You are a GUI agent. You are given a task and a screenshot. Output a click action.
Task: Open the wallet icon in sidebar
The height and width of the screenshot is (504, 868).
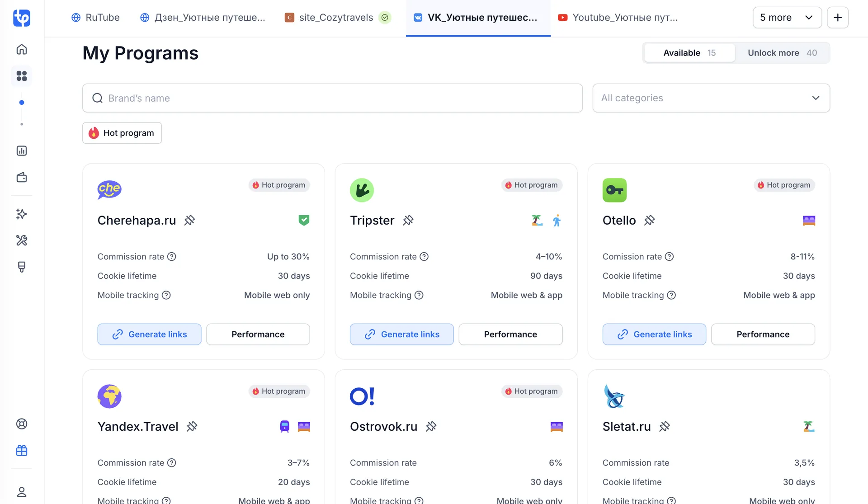click(x=22, y=177)
